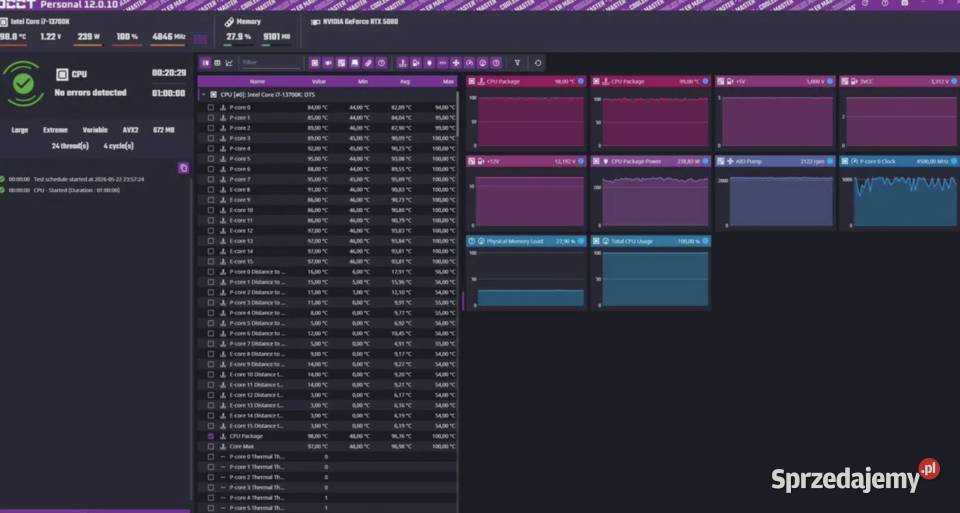
Task: Switch to the table-only view icon
Action: point(217,62)
